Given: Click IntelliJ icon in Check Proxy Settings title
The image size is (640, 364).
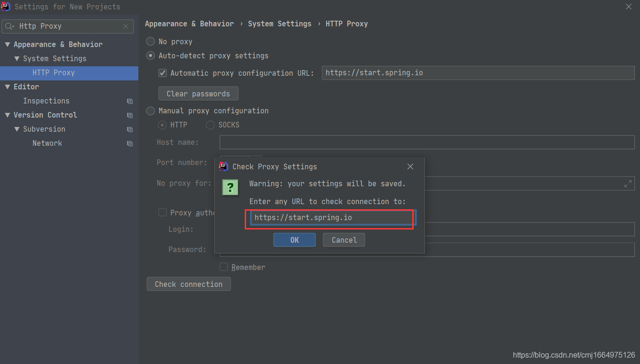Looking at the screenshot, I should (x=224, y=166).
